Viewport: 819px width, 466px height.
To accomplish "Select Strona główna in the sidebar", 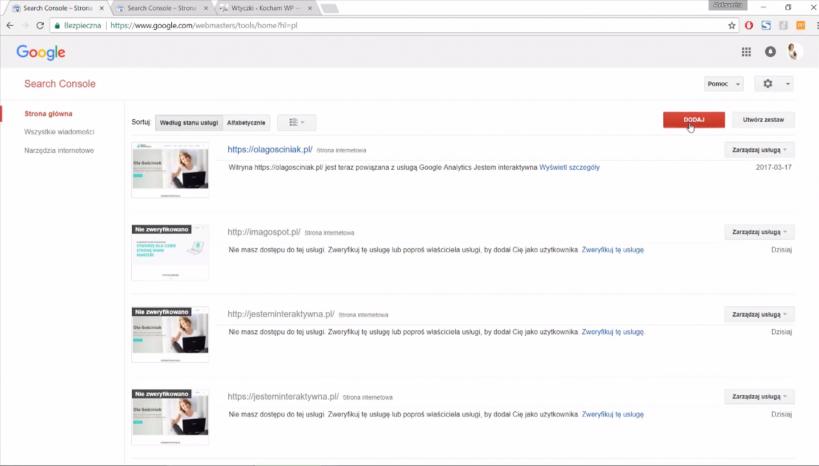I will pyautogui.click(x=48, y=113).
